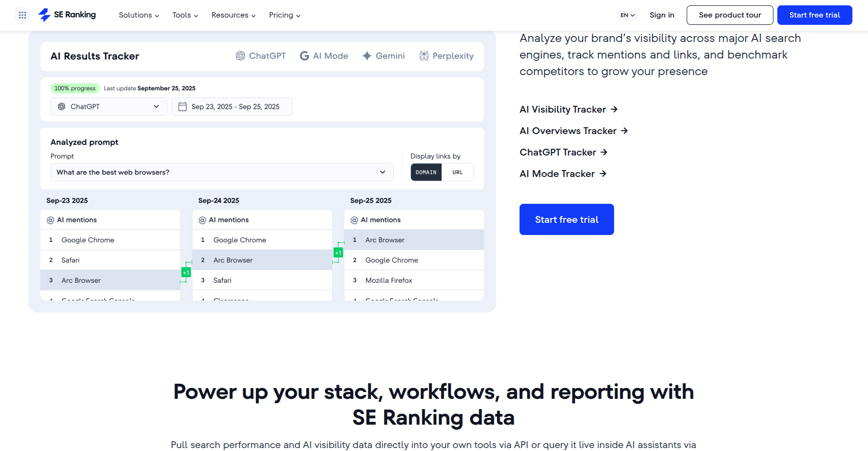Open the ChatGPT Tracker link

[x=563, y=152]
